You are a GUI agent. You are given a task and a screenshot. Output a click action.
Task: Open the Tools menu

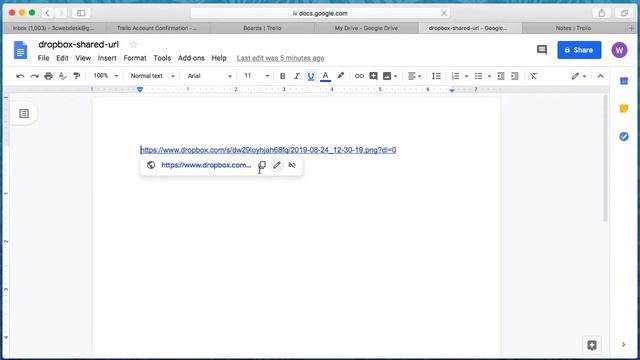pos(162,58)
